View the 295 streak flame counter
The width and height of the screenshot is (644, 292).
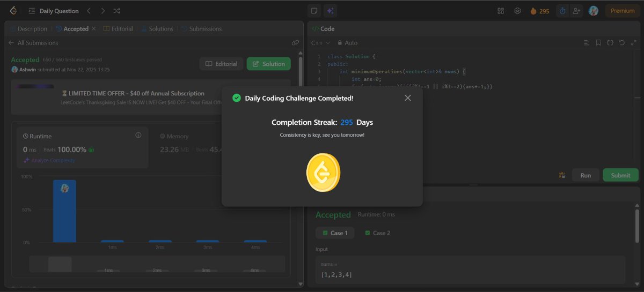[x=539, y=11]
